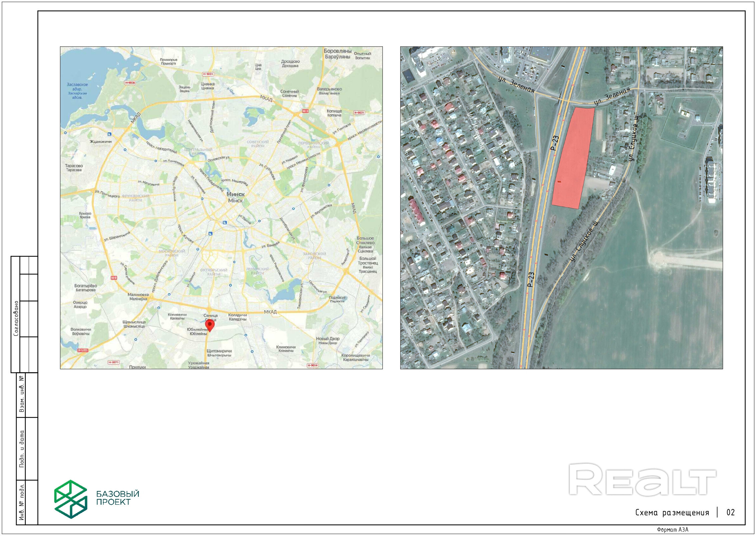This screenshot has height=536, width=756.
Task: Click the Схема размещения title text
Action: [672, 513]
